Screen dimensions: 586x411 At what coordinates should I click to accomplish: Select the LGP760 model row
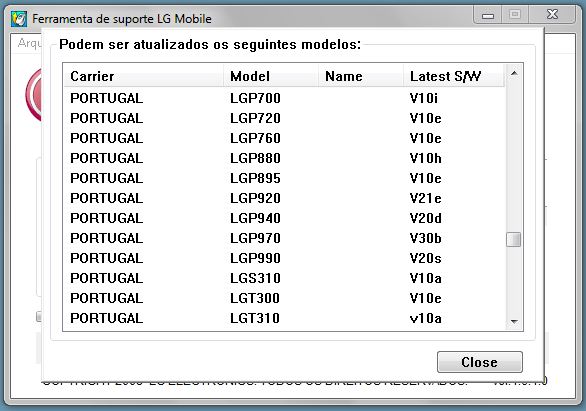284,138
